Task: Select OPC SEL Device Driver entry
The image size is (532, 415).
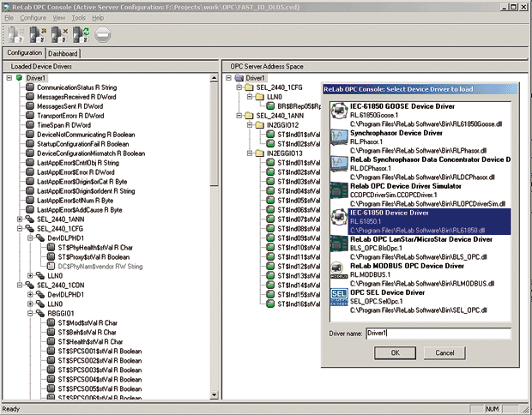Action: pos(420,302)
